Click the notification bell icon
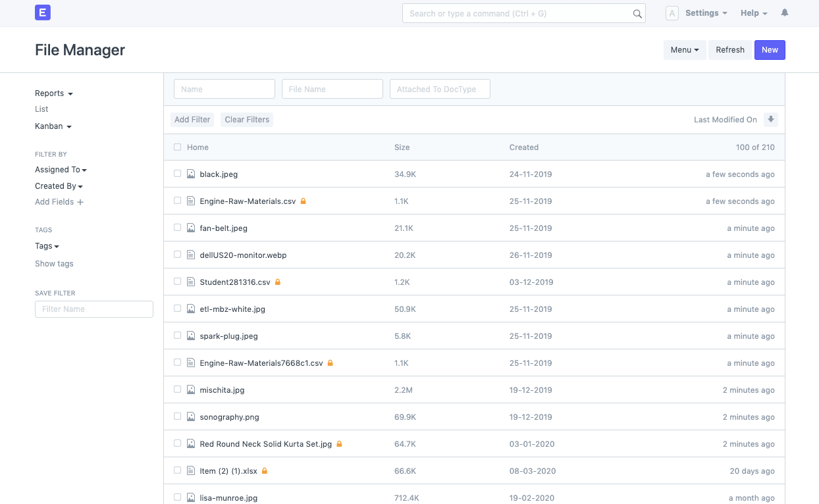The image size is (819, 504). coord(784,13)
